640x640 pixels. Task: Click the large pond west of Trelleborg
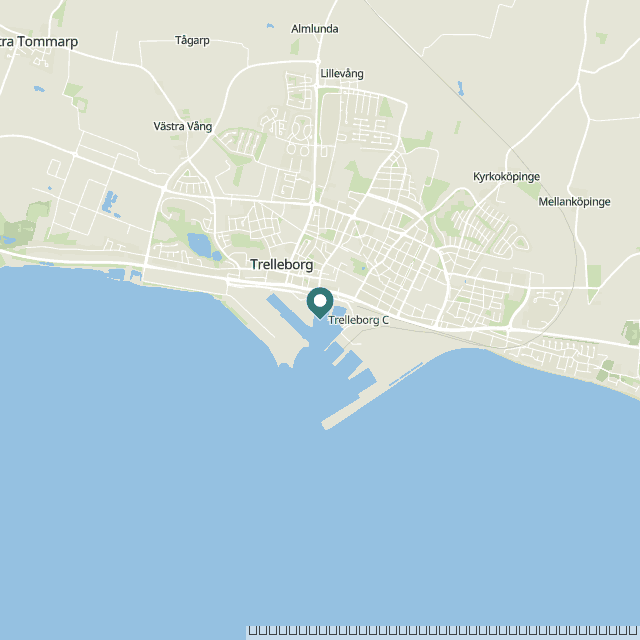200,244
